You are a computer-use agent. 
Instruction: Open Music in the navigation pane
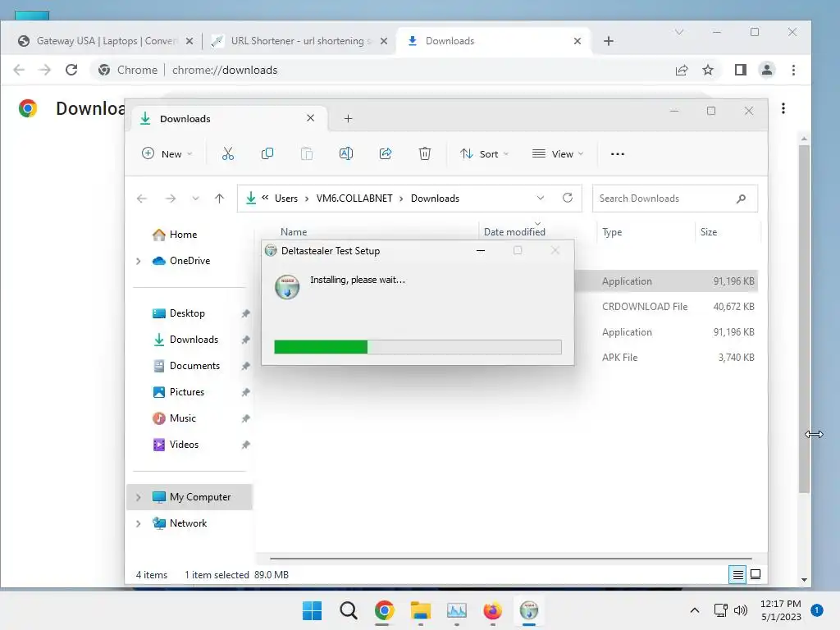[x=182, y=418]
